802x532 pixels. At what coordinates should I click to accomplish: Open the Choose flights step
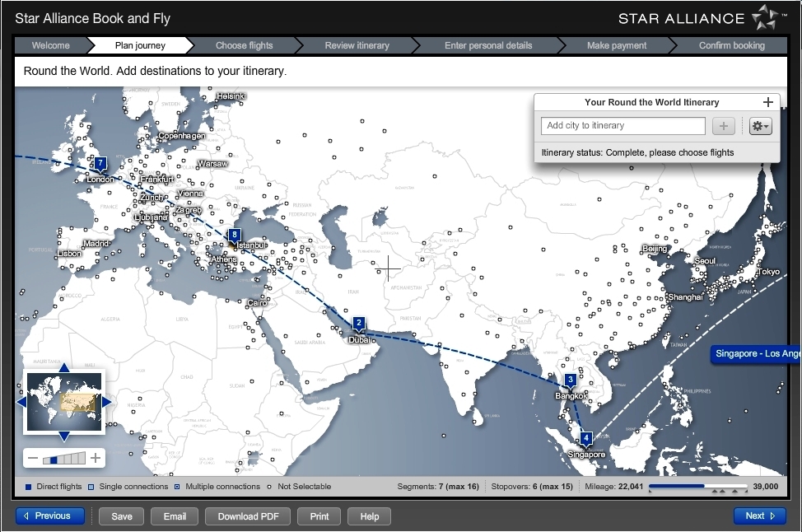click(244, 45)
